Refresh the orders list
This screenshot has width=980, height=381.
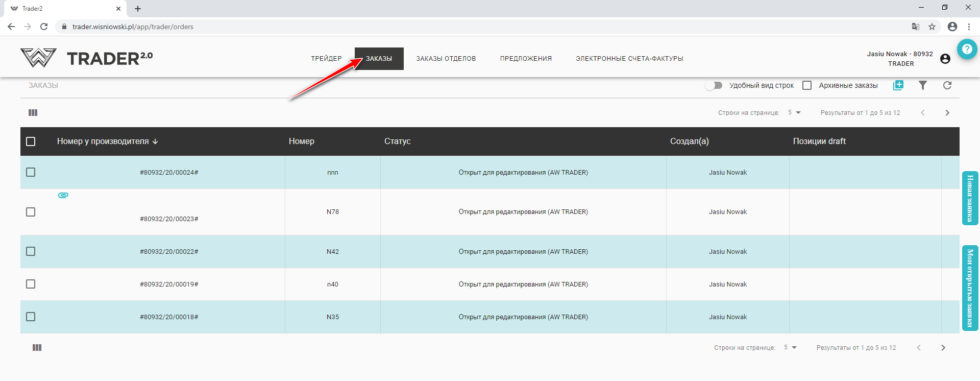947,85
